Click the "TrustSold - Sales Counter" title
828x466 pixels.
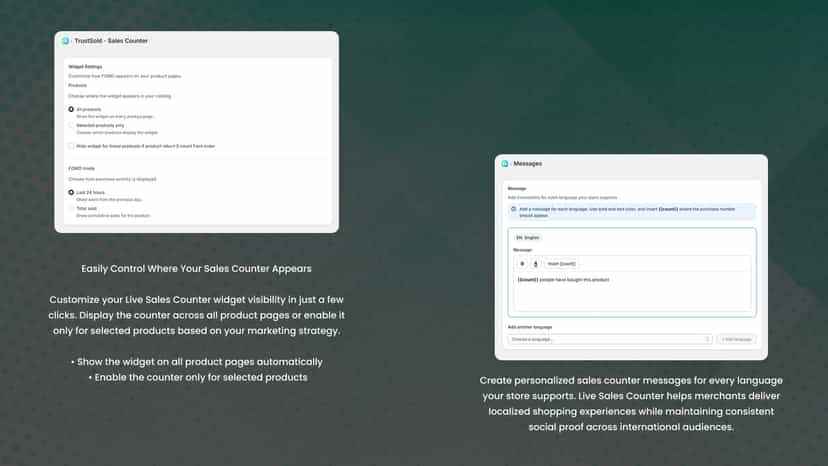[x=111, y=41]
